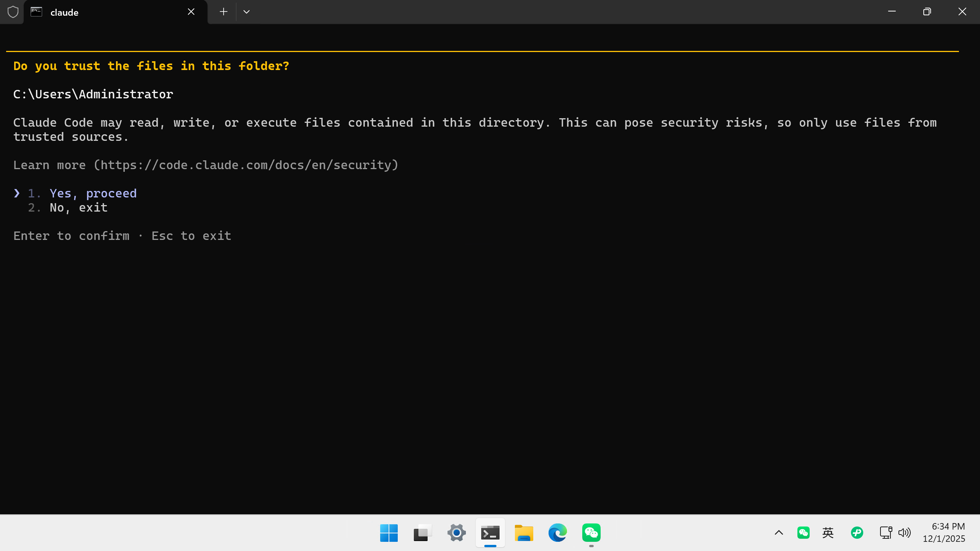The height and width of the screenshot is (551, 980).
Task: Open WeChat from the taskbar
Action: (x=591, y=533)
